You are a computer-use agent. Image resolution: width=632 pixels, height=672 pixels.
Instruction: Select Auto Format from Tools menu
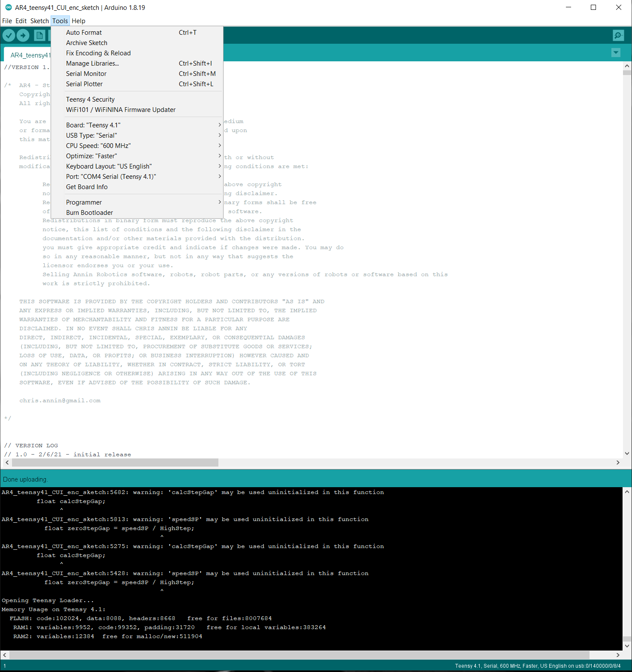pos(137,33)
